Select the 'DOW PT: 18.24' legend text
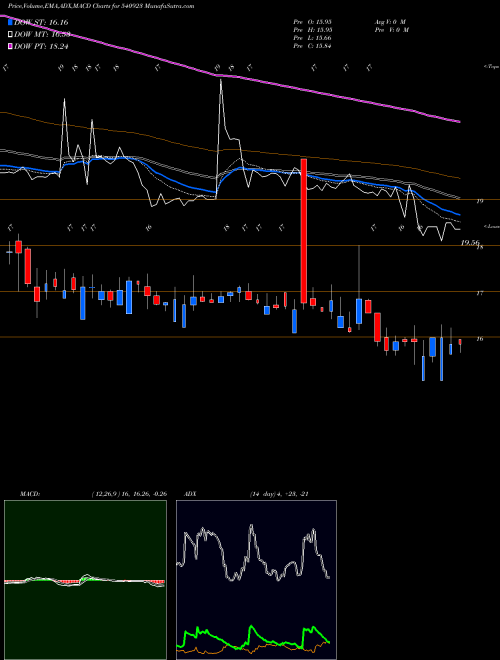Viewport: 500px width, 660px height. pyautogui.click(x=41, y=47)
